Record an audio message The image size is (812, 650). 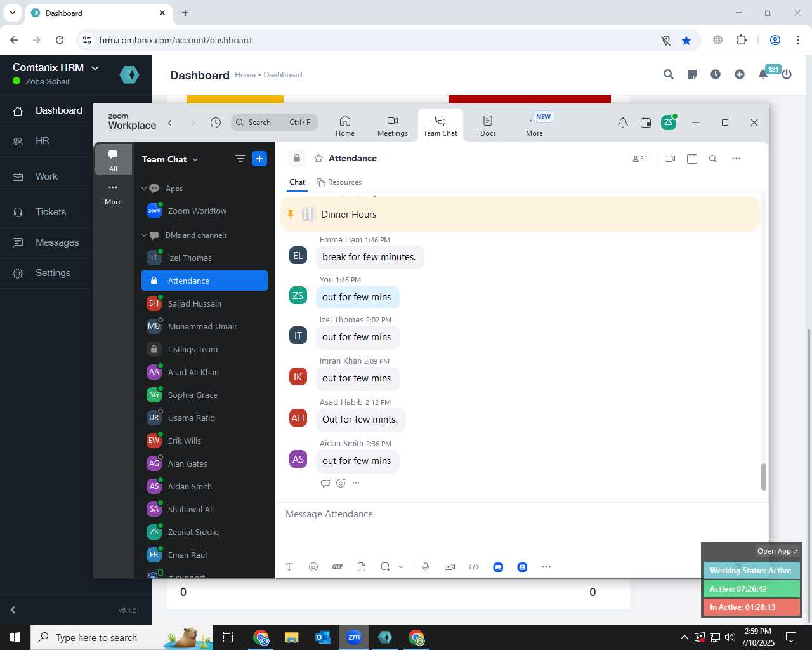(426, 567)
